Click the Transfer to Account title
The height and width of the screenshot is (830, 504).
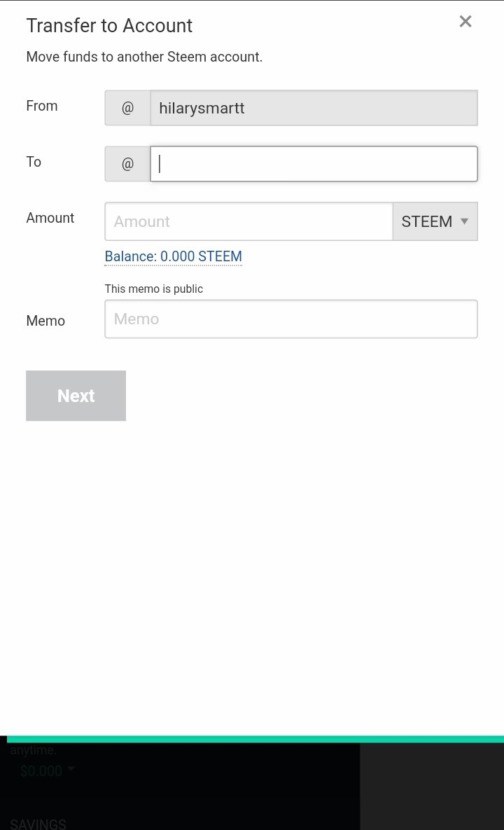109,26
